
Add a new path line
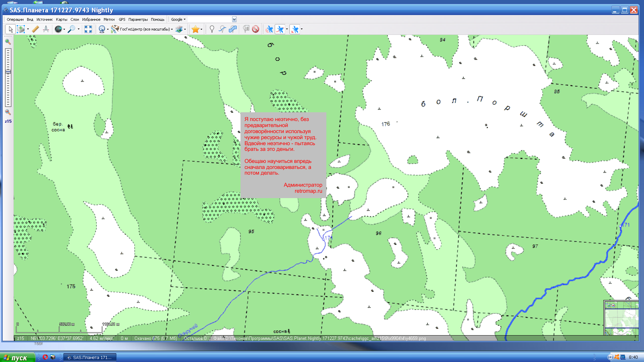pyautogui.click(x=222, y=29)
